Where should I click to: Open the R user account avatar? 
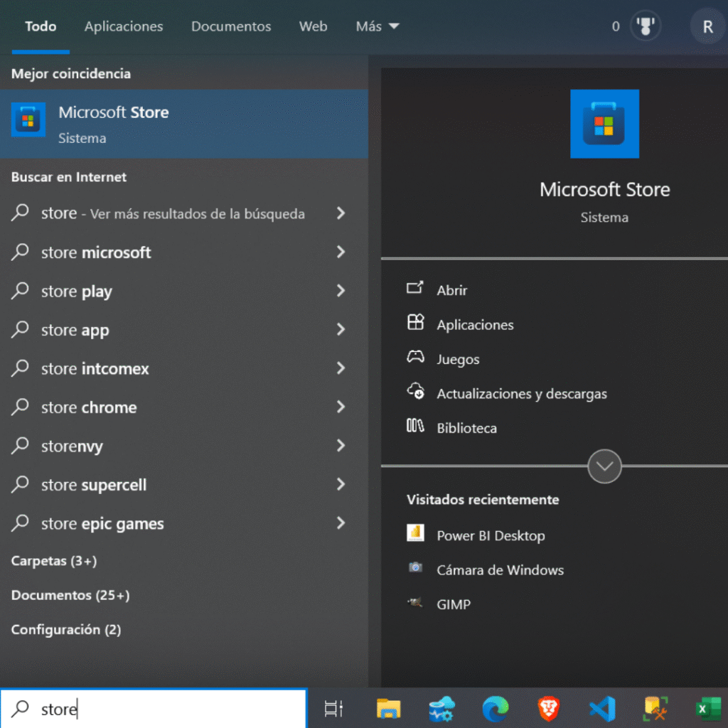point(707,26)
